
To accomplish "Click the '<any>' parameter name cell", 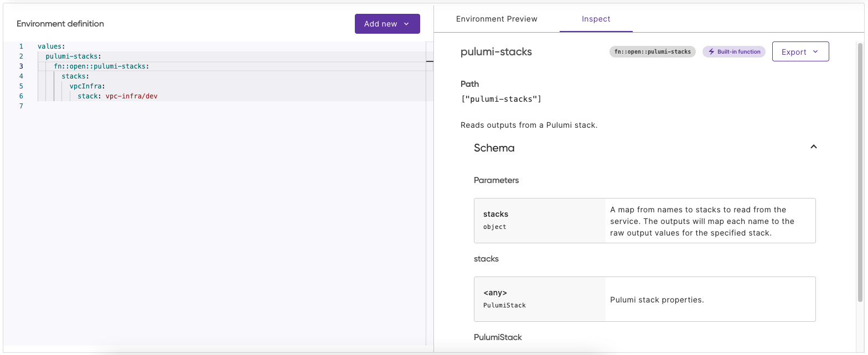I will coord(495,293).
